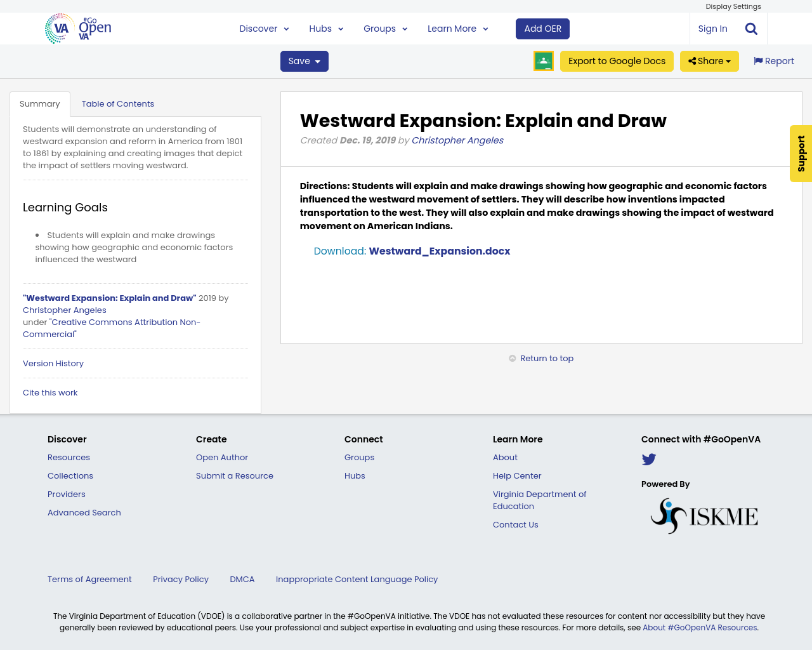Open Google Classroom share icon
This screenshot has height=650, width=812.
pyautogui.click(x=543, y=61)
